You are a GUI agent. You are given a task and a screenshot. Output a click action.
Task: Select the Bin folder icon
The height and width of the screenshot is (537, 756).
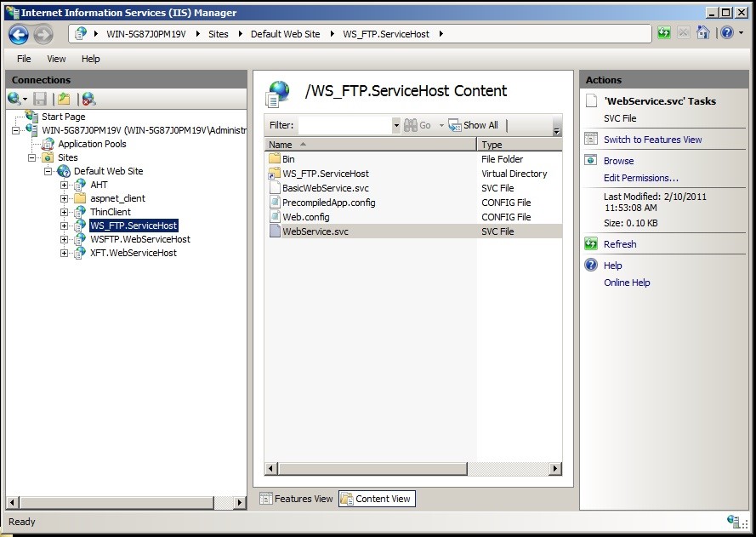point(276,159)
